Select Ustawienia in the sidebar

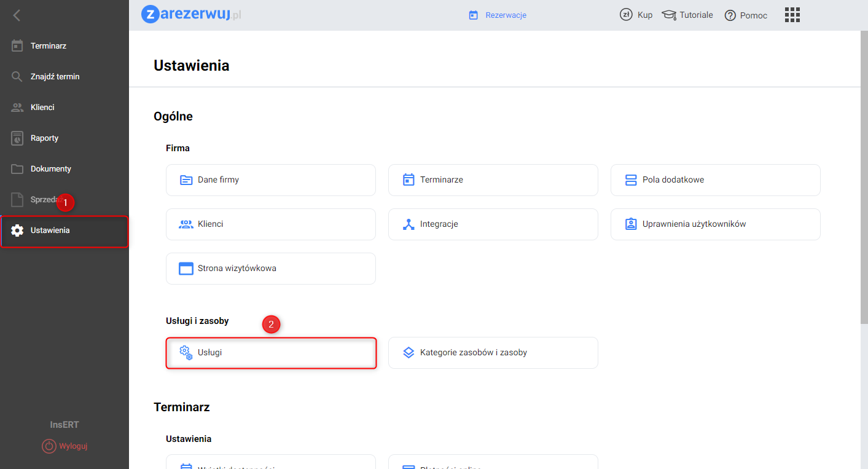[50, 231]
